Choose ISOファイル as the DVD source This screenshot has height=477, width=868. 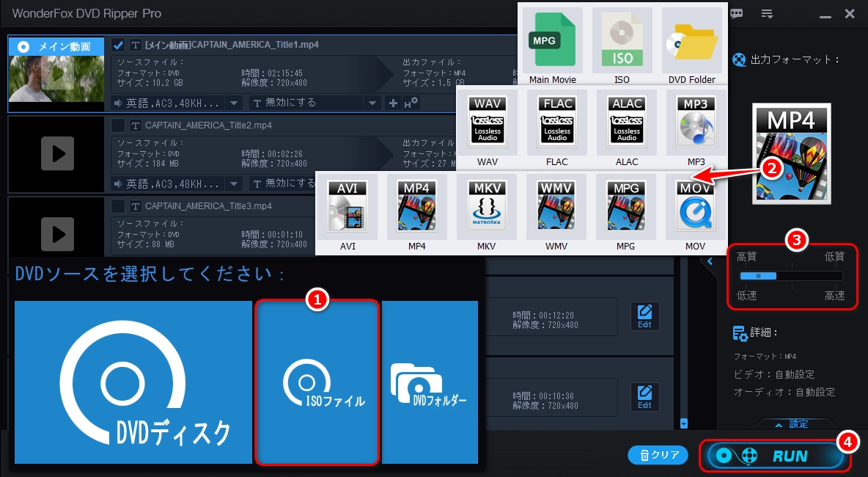(317, 383)
